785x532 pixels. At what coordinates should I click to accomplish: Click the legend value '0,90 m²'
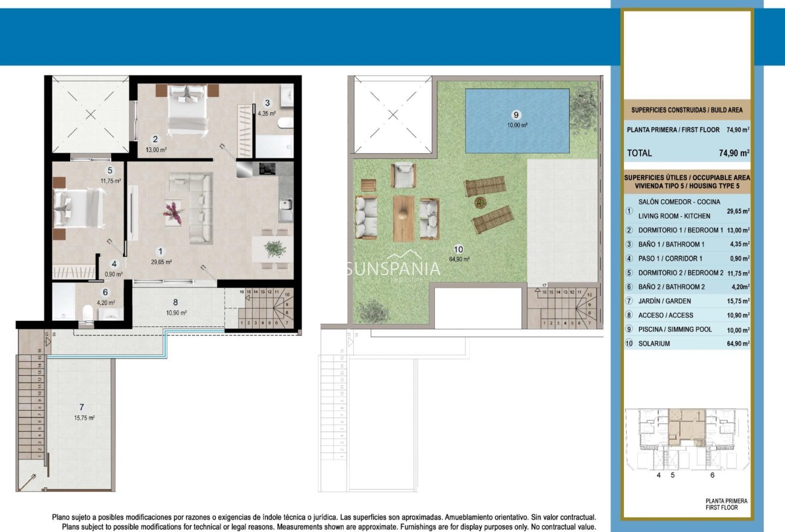tap(740, 258)
